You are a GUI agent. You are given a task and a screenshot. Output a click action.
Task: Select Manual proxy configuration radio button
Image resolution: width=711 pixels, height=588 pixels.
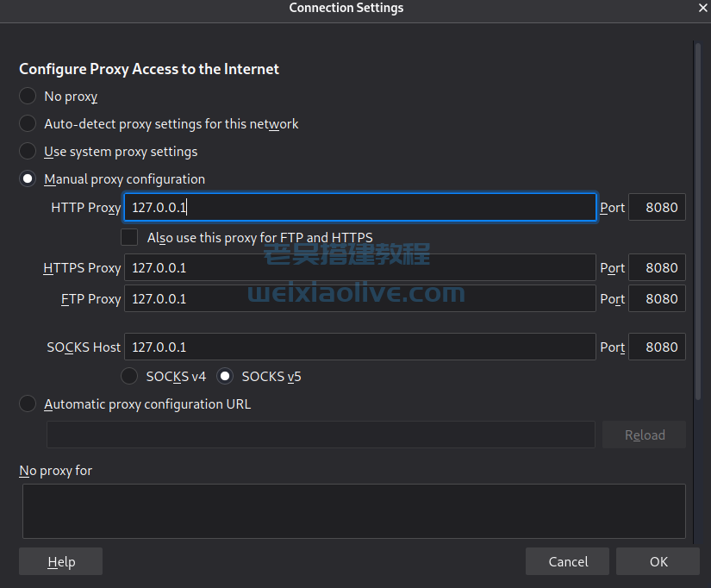point(28,178)
